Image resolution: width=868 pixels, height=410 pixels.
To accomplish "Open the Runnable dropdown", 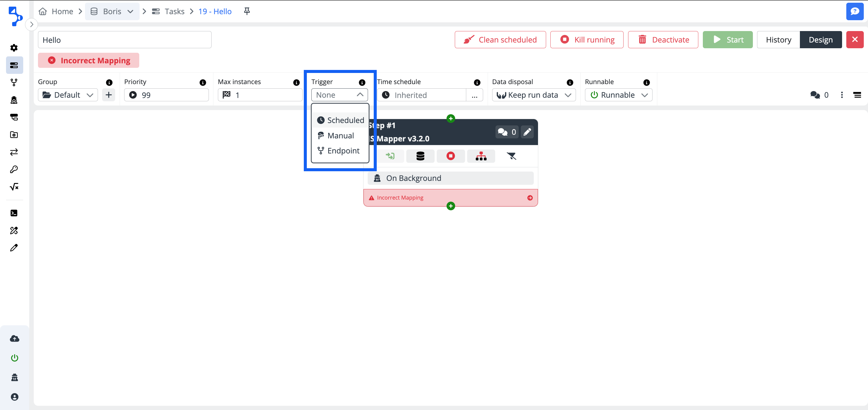I will click(x=618, y=95).
